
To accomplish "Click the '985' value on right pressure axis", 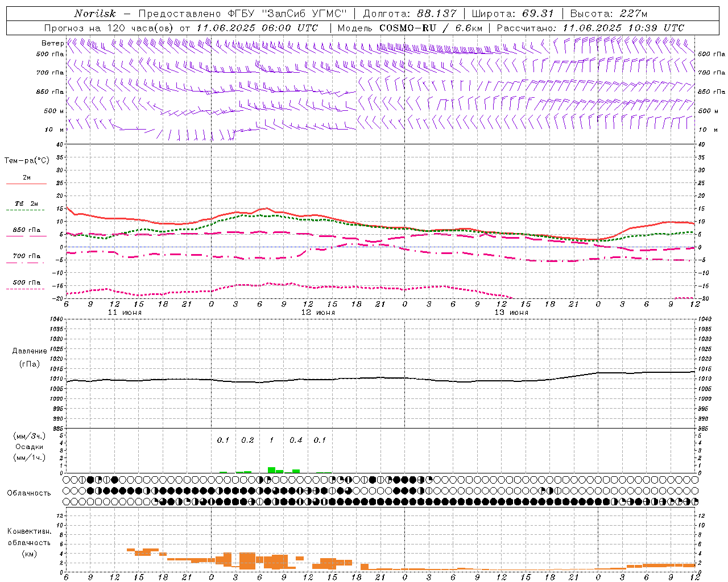I will pyautogui.click(x=705, y=429).
